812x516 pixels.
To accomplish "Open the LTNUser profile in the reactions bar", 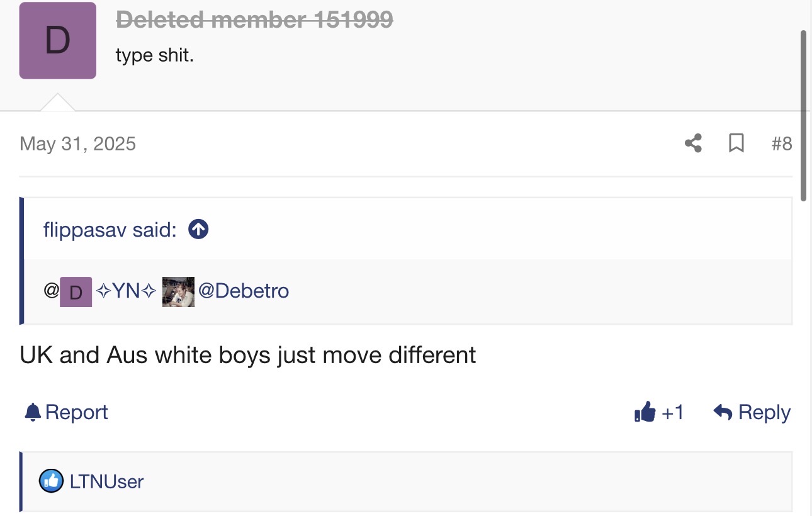I will (107, 482).
